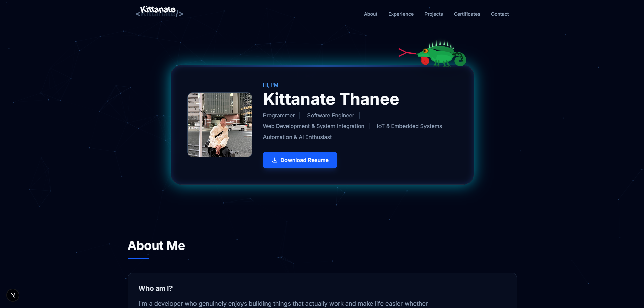Click the green chameleon illustration
This screenshot has width=644, height=308.
pyautogui.click(x=433, y=53)
